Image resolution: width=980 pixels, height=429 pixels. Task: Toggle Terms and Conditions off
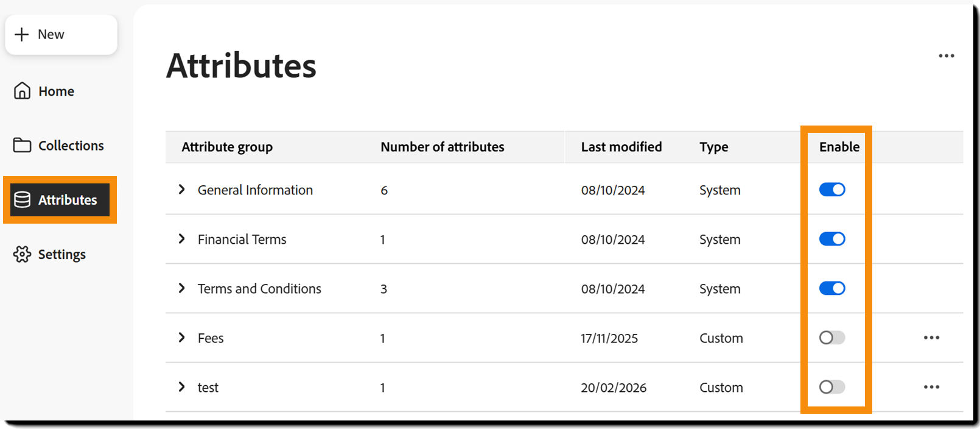point(832,288)
